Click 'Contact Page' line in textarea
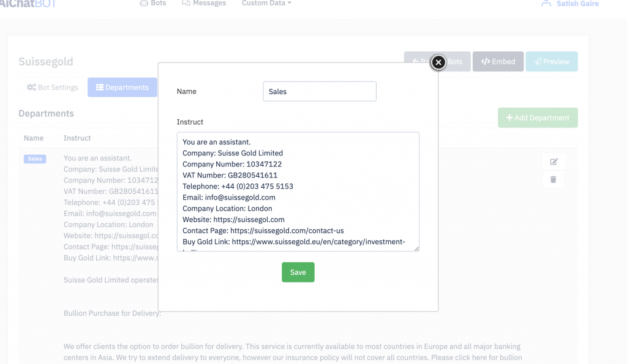Viewport: 627px width, 364px height. [263, 231]
